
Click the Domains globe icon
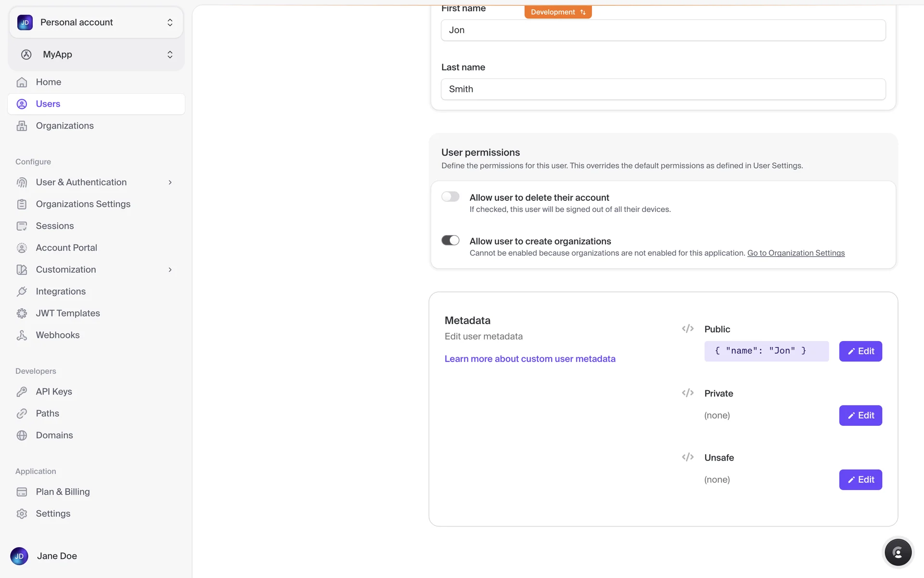tap(22, 435)
